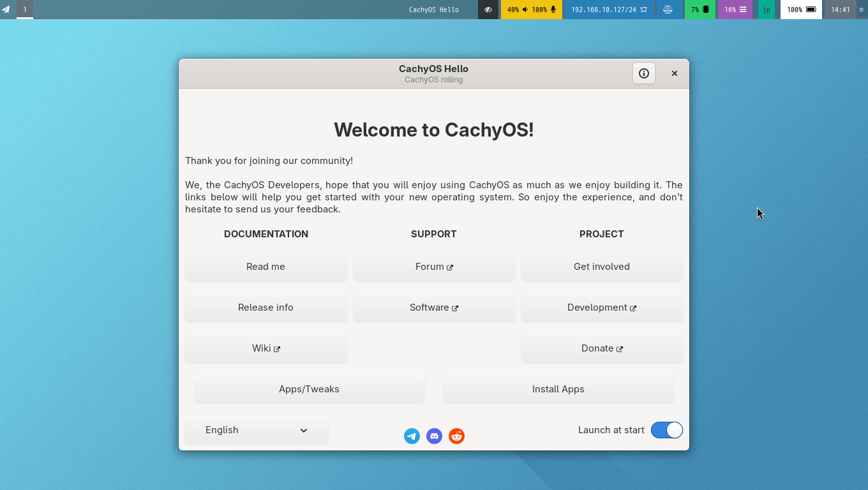Close the CachyOS Hello window
This screenshot has width=868, height=490.
pyautogui.click(x=674, y=73)
